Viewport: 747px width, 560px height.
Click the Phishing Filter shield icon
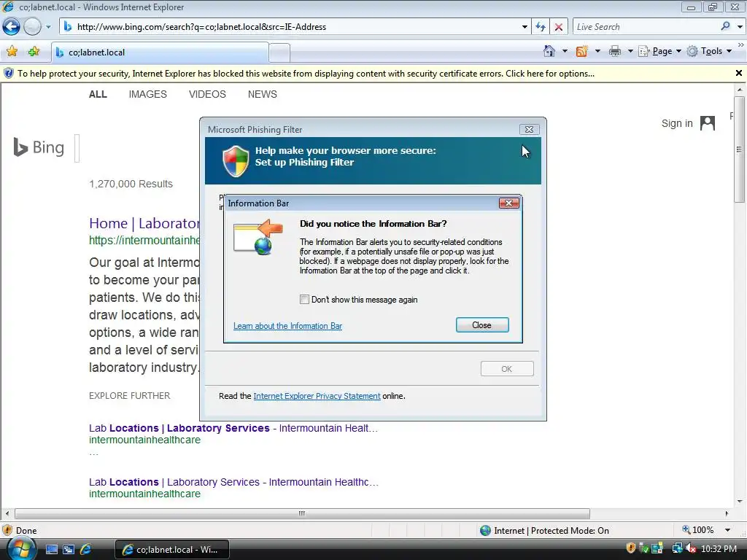(236, 161)
